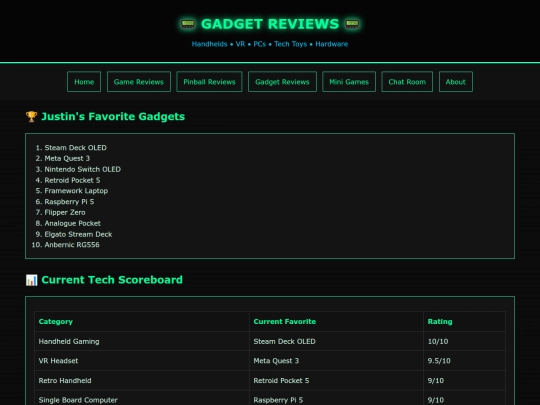Select list item 'Elgato Stream Deck'
Viewport: 540px width, 405px height.
pyautogui.click(x=78, y=234)
